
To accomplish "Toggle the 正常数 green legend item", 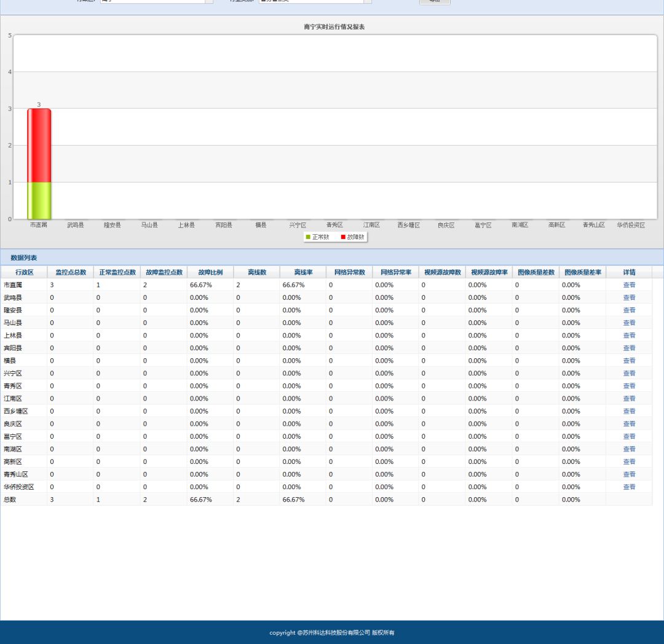I will 318,237.
